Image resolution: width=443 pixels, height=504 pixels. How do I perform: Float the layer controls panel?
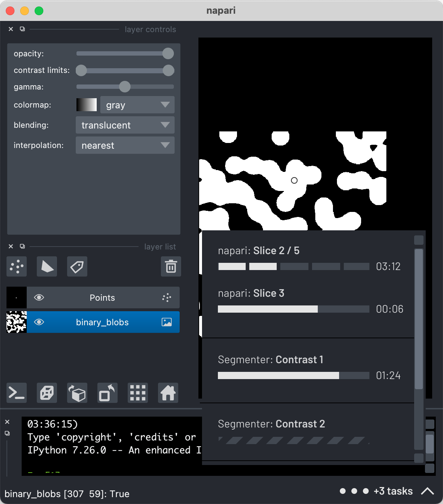point(22,29)
